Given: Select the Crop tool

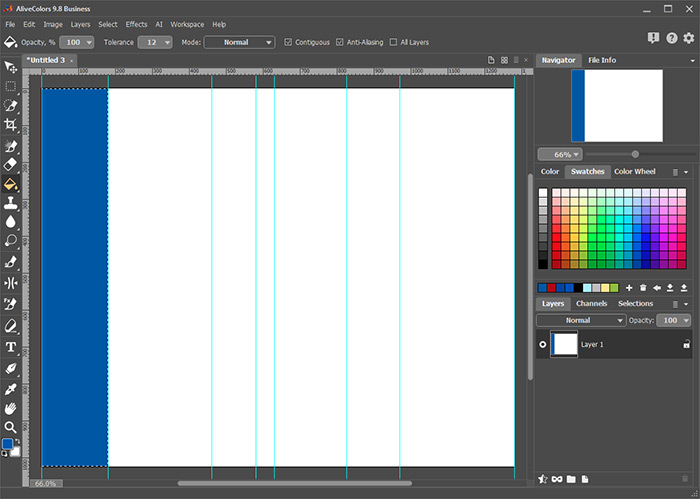Looking at the screenshot, I should pos(10,125).
